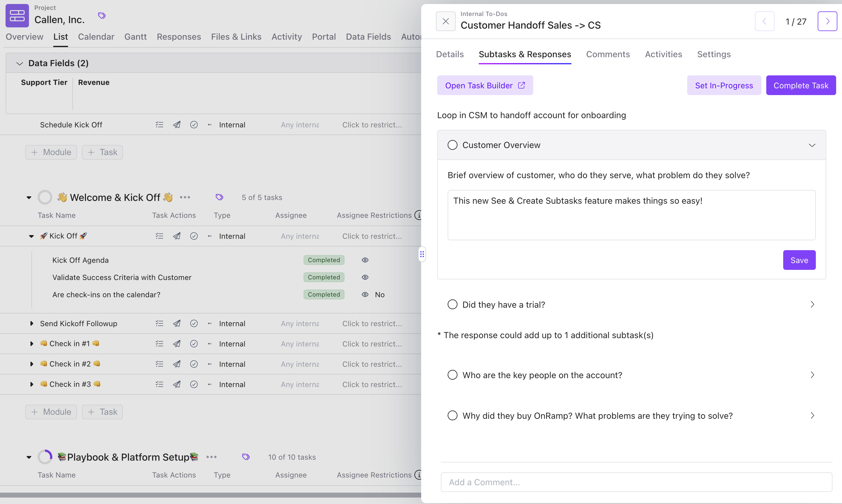
Task: Click the send paper-plane icon on Kick Off task
Action: point(176,236)
